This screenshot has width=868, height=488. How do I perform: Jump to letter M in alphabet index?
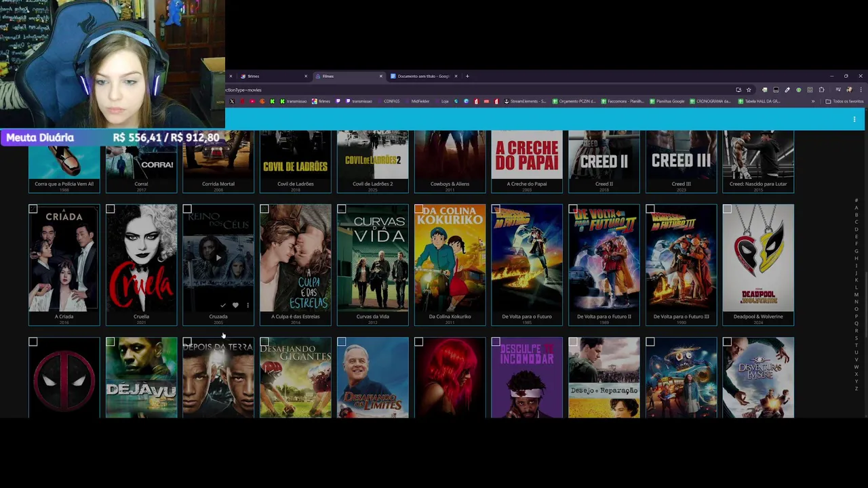click(856, 295)
